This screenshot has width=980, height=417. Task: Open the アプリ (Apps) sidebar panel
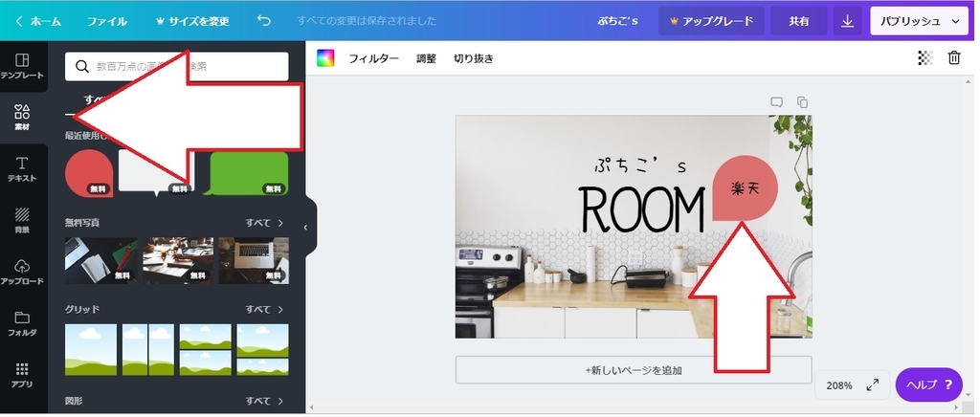pos(22,375)
